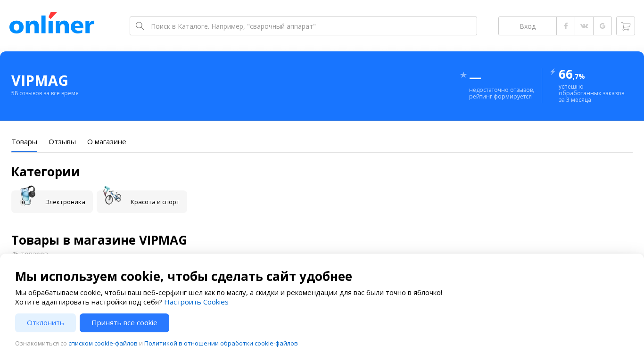Click the catalog search input field
Image resolution: width=644 pixels, height=362 pixels.
tap(311, 26)
